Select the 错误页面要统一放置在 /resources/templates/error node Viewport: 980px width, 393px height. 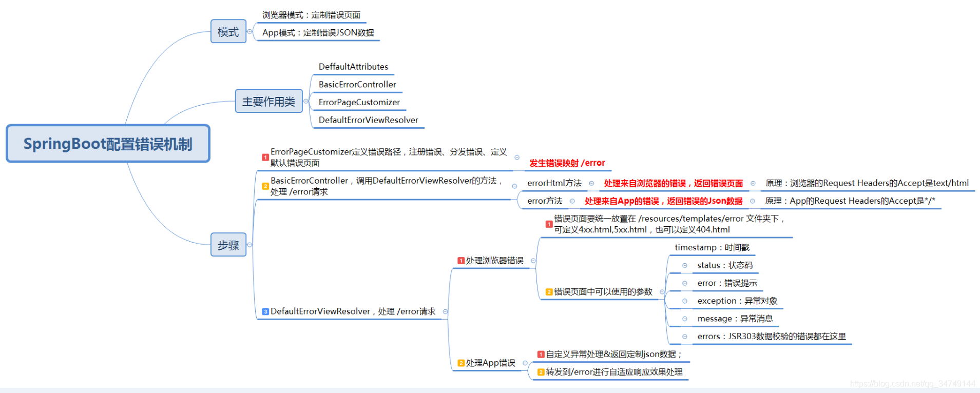click(669, 224)
